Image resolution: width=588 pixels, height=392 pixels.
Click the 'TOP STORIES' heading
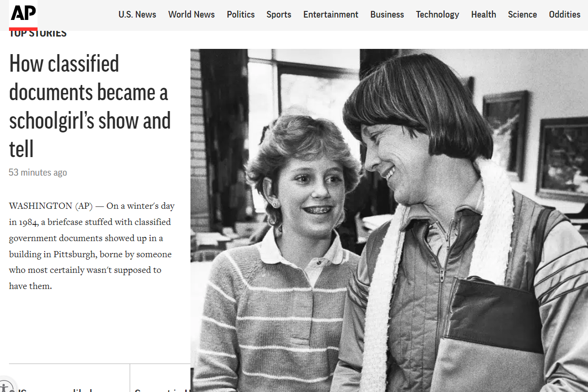pyautogui.click(x=38, y=34)
